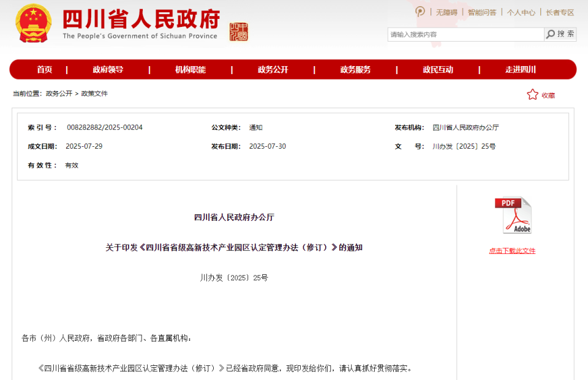Click the 成文日期 value 2025-07-29
588x380 pixels.
(x=84, y=146)
